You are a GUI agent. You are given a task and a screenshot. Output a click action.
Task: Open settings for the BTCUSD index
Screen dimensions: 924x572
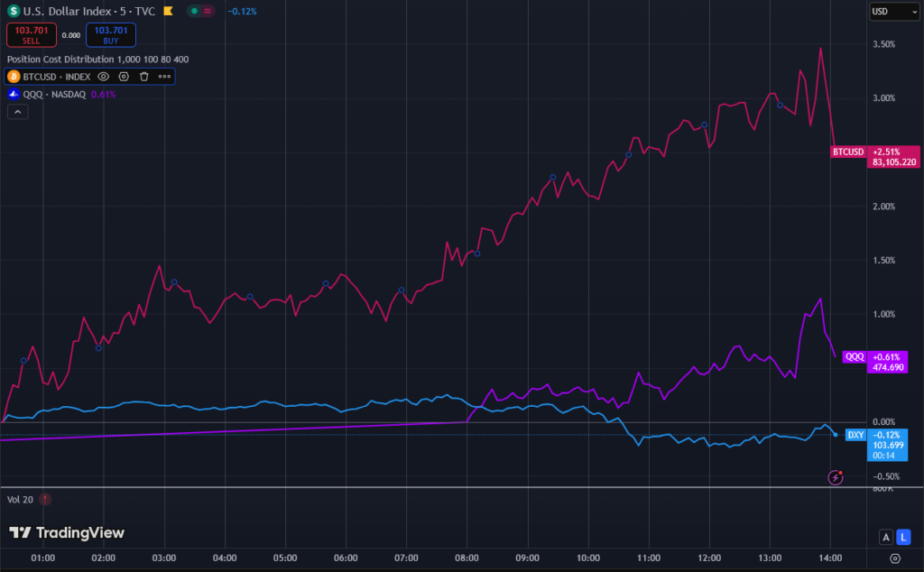(124, 77)
